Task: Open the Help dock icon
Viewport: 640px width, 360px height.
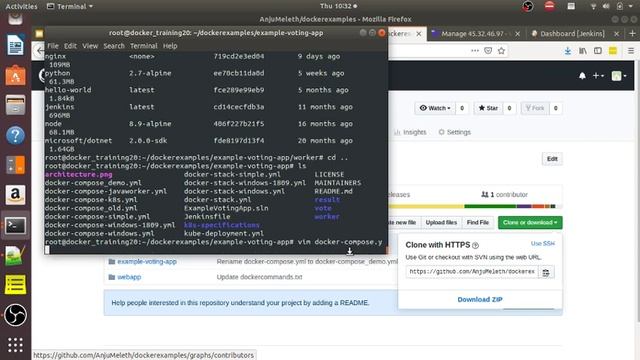Action: (x=16, y=135)
